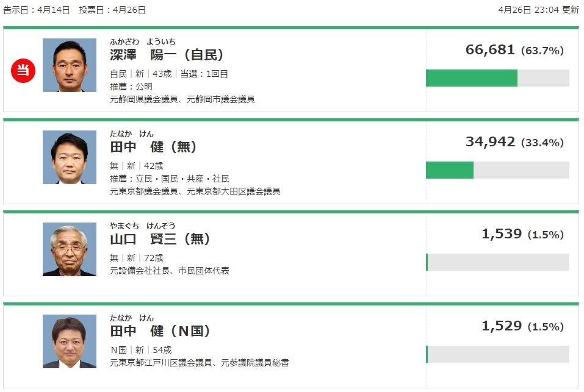
Task: Click 推薦：立民・国民・共産・社民 line
Action: coord(170,179)
